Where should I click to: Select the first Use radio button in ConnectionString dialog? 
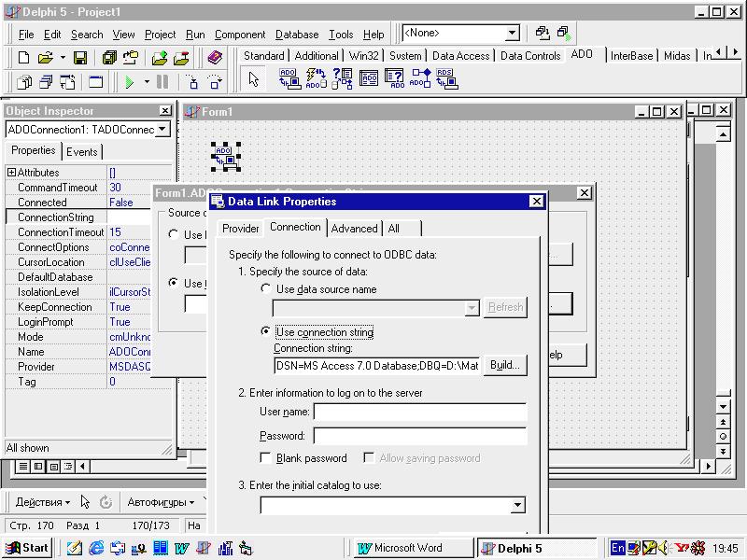[174, 234]
